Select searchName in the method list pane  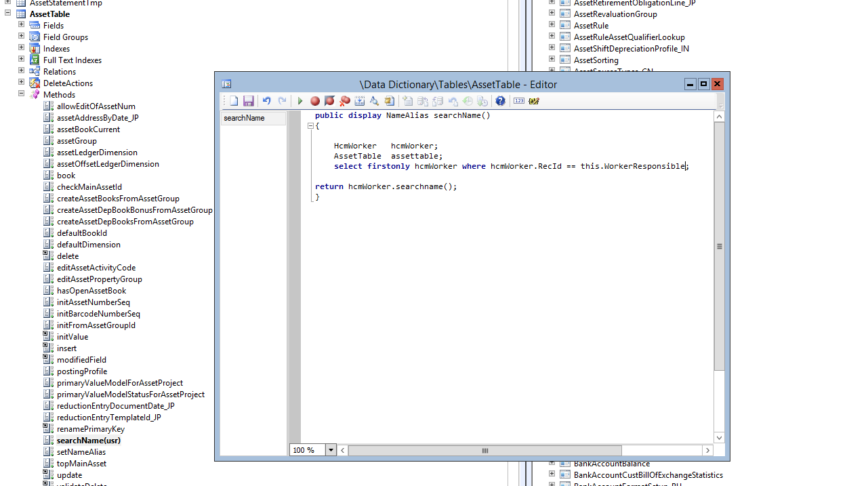point(243,117)
